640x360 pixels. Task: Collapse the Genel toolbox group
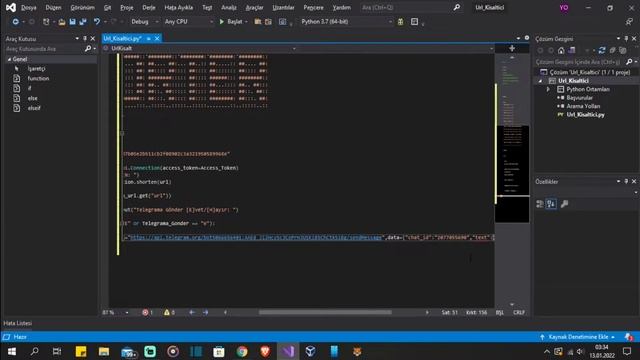pos(9,59)
